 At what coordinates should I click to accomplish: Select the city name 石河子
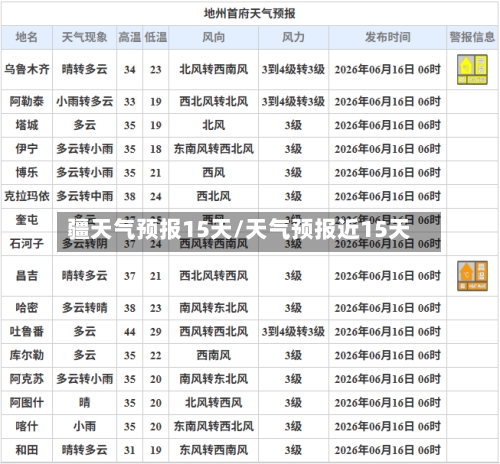(x=27, y=244)
